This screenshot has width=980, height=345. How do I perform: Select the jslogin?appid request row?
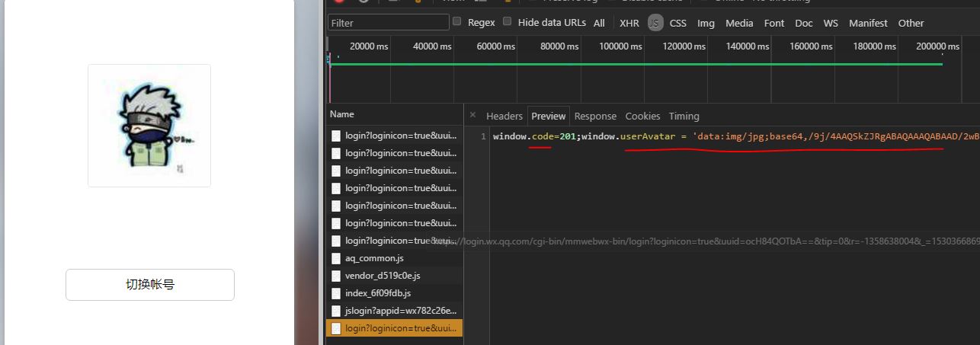click(x=395, y=311)
